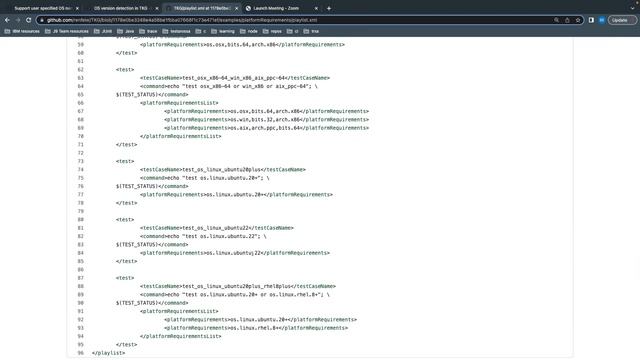Image resolution: width=640 pixels, height=360 pixels.
Task: Click the blue profile avatar icon
Action: pyautogui.click(x=602, y=20)
